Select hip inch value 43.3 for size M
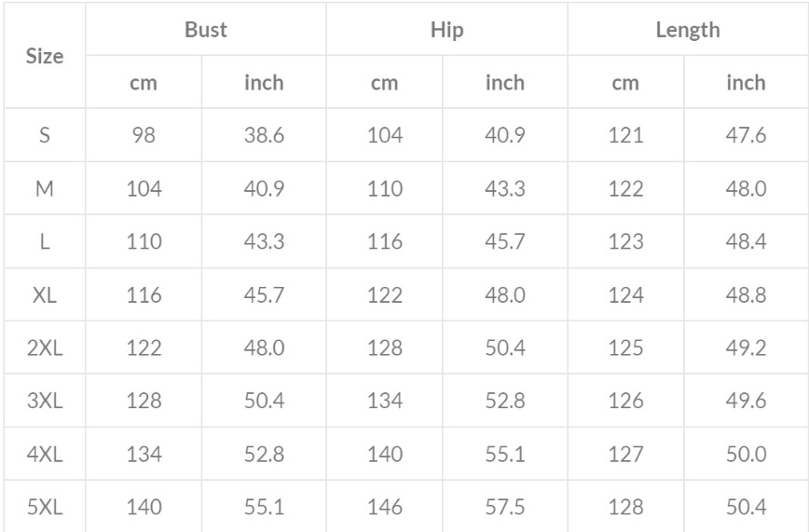This screenshot has width=809, height=532. point(505,189)
